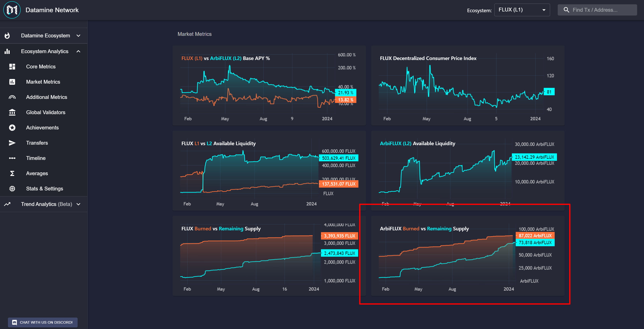Go to Additional Metrics
644x329 pixels.
tap(44, 97)
